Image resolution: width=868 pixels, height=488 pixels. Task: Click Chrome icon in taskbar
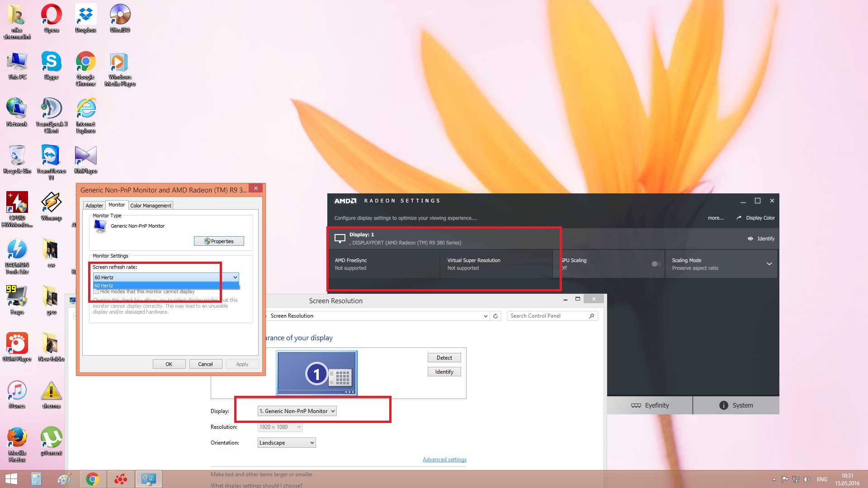pyautogui.click(x=92, y=479)
